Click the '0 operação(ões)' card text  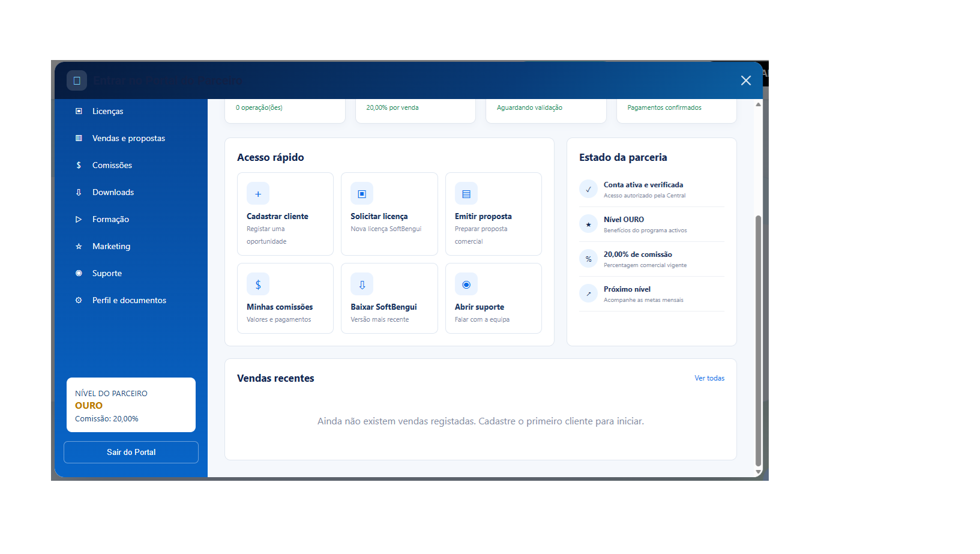pyautogui.click(x=259, y=107)
